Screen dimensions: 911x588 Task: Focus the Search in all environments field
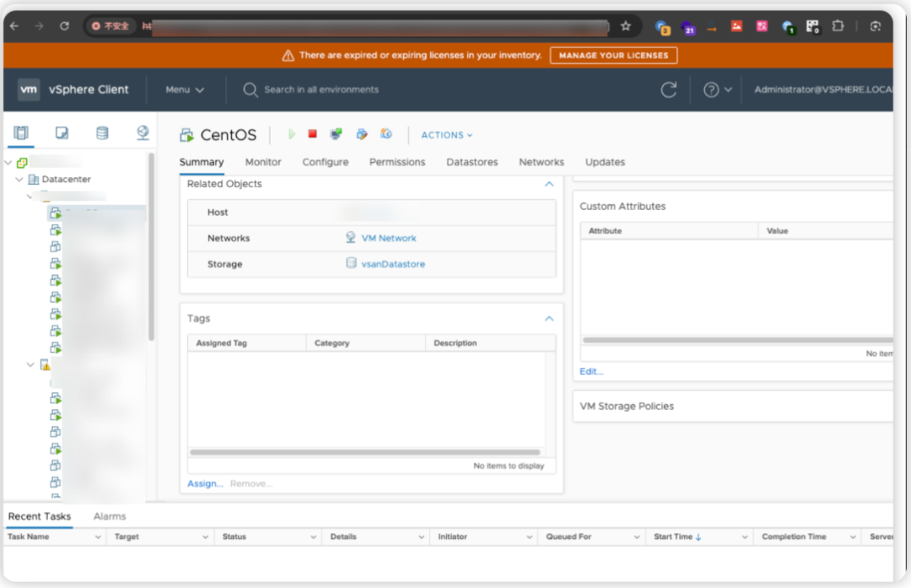(x=321, y=89)
